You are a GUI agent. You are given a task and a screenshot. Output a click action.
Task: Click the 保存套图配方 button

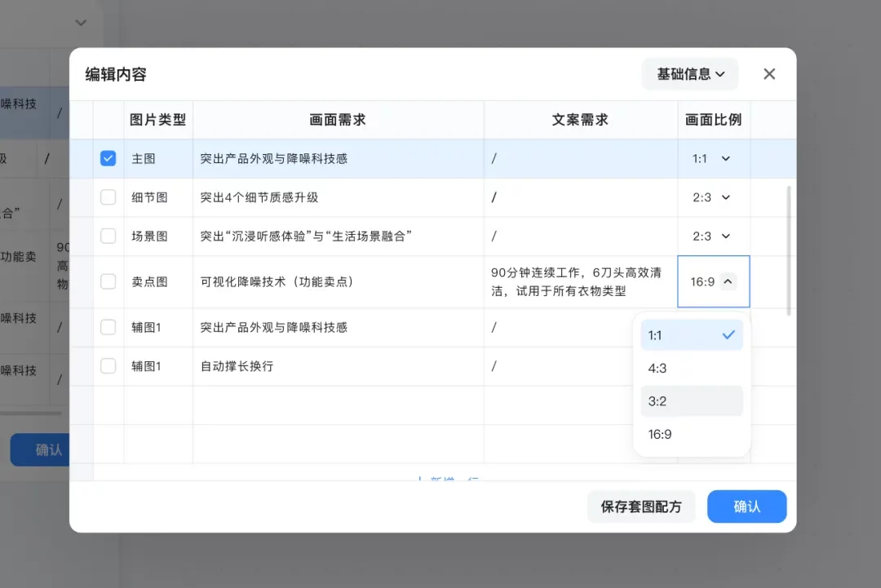(x=641, y=506)
